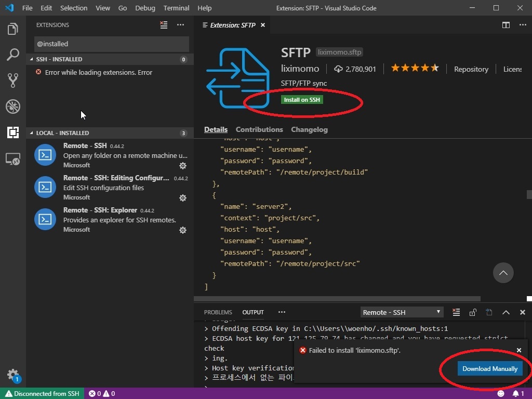532x399 pixels.
Task: Open the Remote - SSH output channel dropdown
Action: (402, 312)
